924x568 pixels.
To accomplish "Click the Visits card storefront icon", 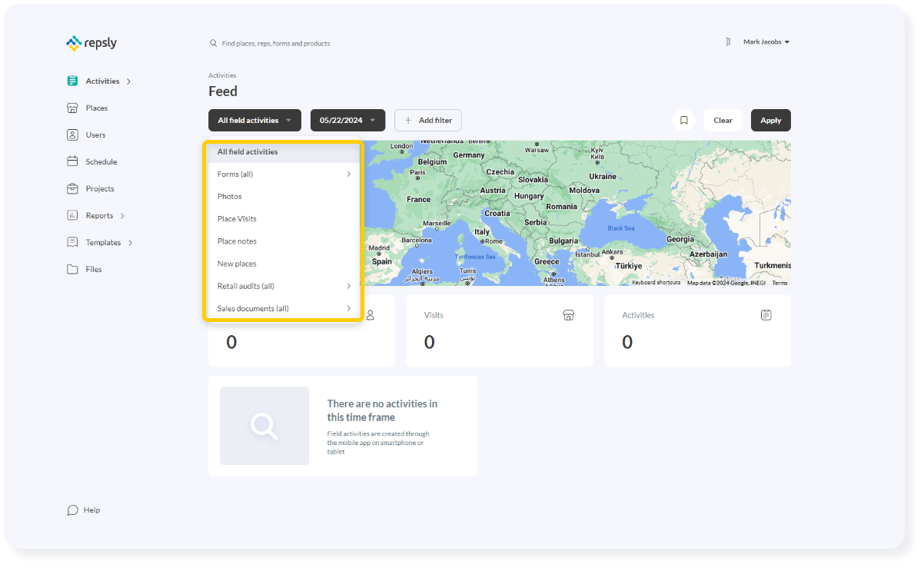I will coord(568,314).
